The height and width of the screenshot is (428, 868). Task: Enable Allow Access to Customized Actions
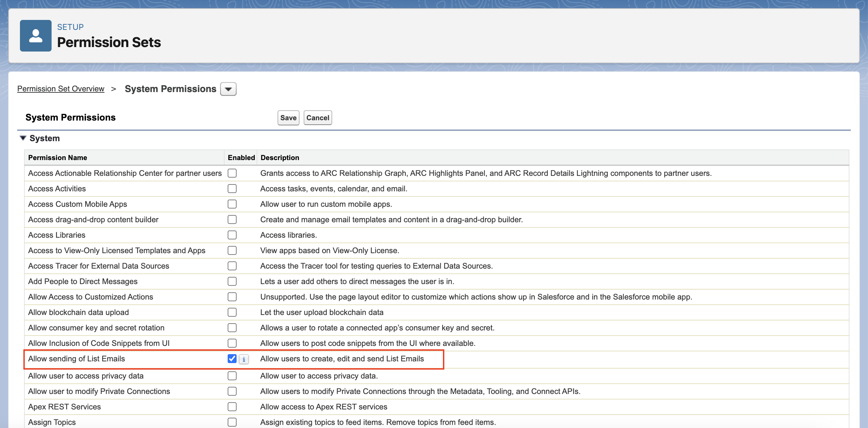click(232, 297)
